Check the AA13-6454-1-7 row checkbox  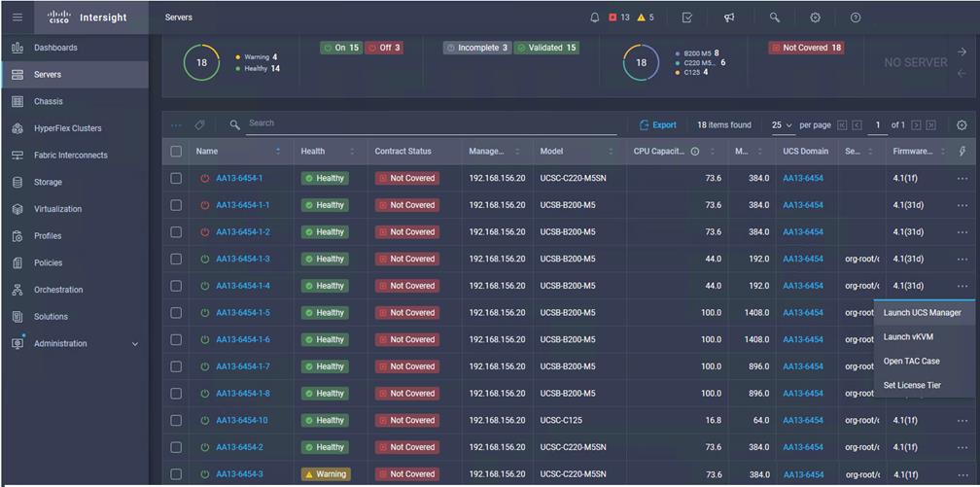coord(176,366)
